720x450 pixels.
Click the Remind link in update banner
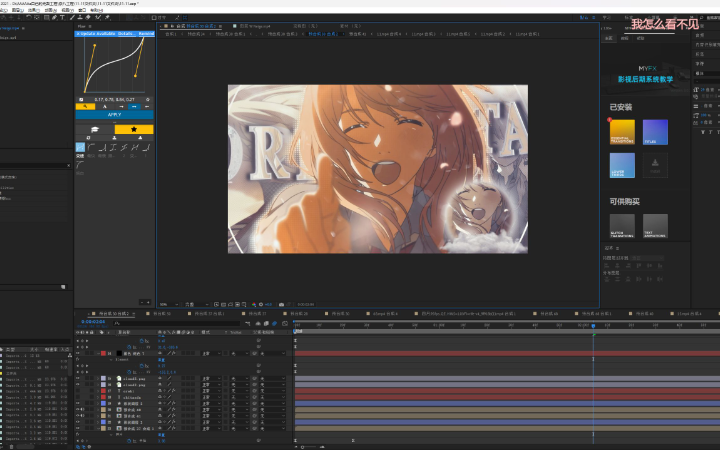pyautogui.click(x=146, y=34)
